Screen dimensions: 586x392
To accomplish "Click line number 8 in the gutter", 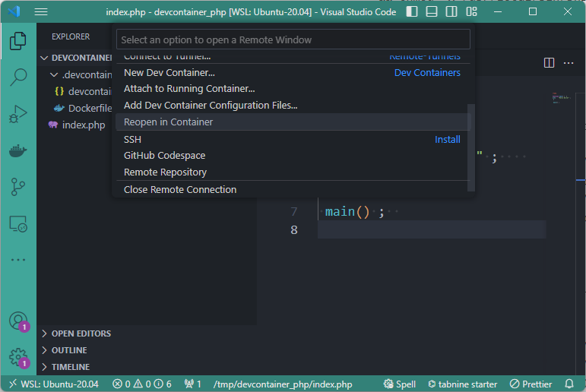I will tap(294, 229).
